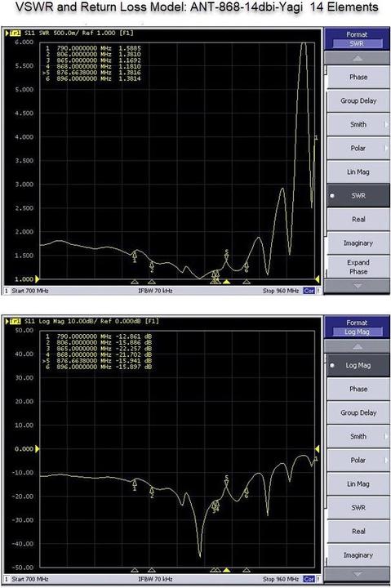Click marker 1 on the Log Mag trace
The image size is (391, 588).
coord(135,486)
